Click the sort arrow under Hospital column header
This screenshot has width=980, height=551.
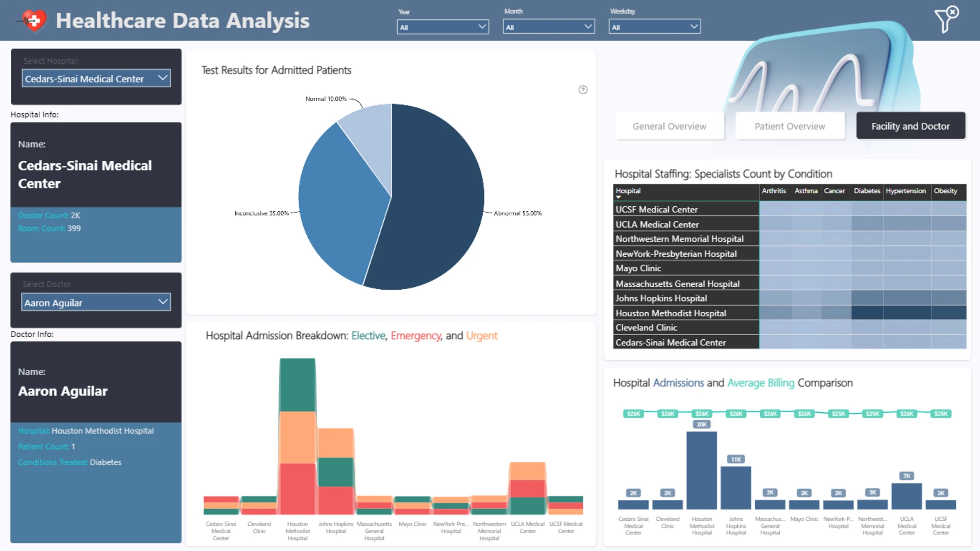[x=618, y=197]
